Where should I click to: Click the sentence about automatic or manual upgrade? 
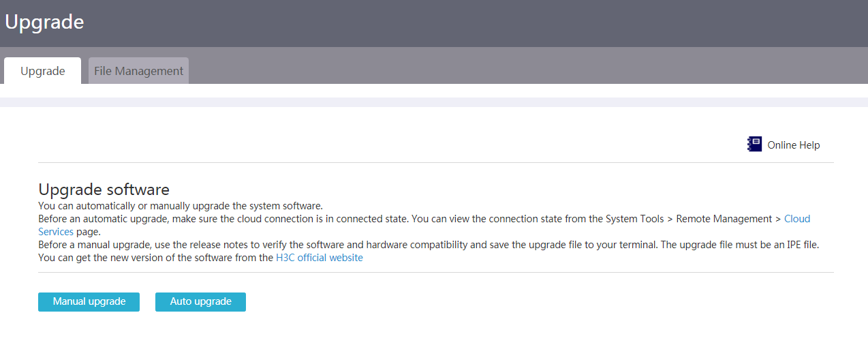pos(181,206)
